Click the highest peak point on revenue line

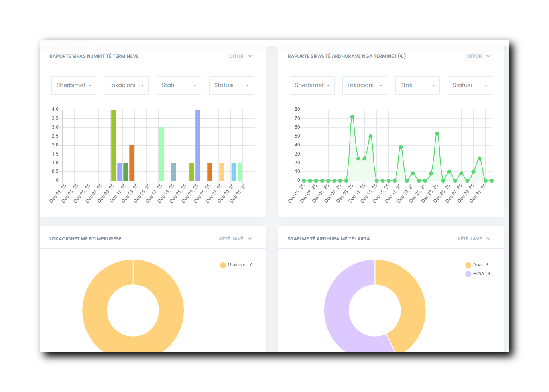352,117
